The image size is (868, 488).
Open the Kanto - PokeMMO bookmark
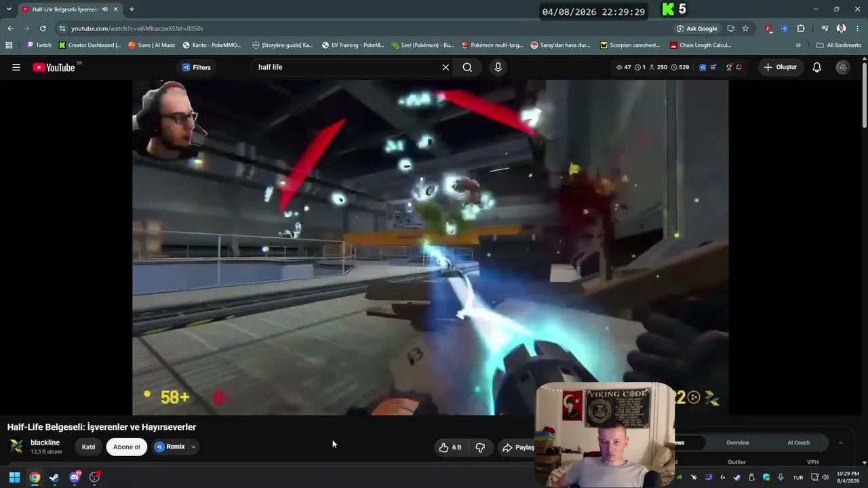tap(212, 45)
